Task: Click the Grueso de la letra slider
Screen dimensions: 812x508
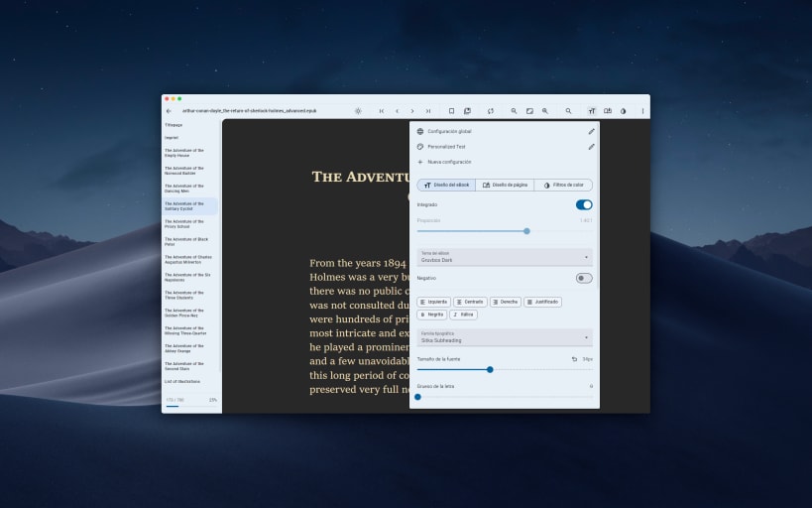Action: pyautogui.click(x=505, y=397)
